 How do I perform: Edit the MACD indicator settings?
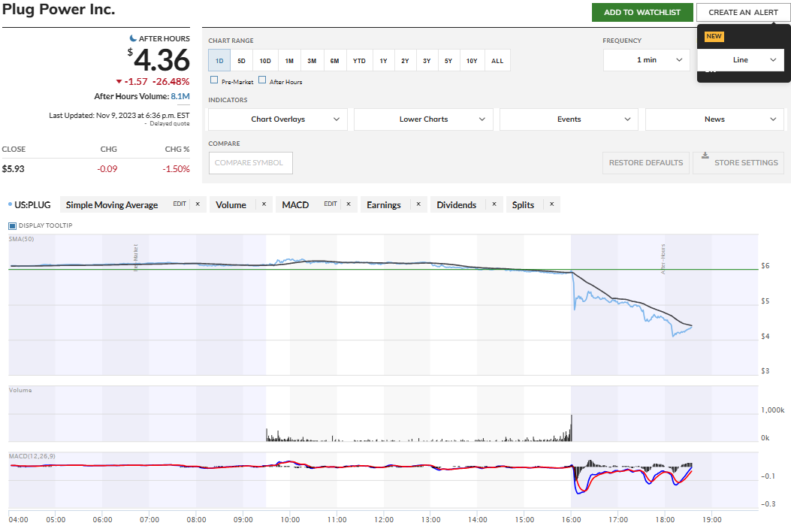(331, 204)
